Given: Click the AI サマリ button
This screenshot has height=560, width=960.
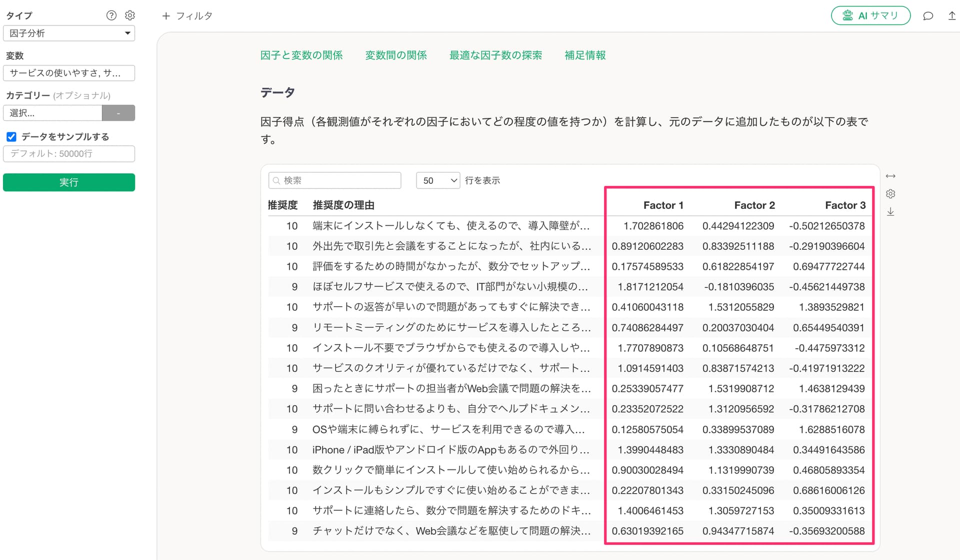Looking at the screenshot, I should pos(870,15).
